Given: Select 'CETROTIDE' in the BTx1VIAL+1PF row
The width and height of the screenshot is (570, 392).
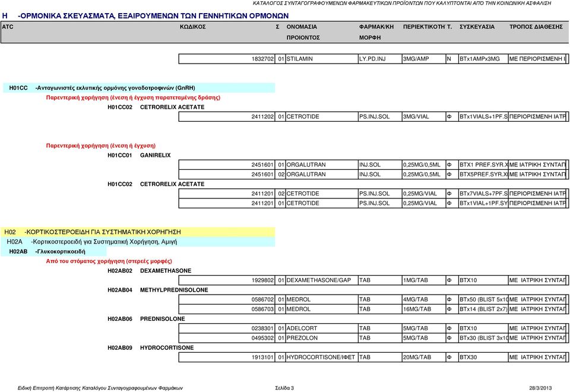Looking at the screenshot, I should coord(303,203).
